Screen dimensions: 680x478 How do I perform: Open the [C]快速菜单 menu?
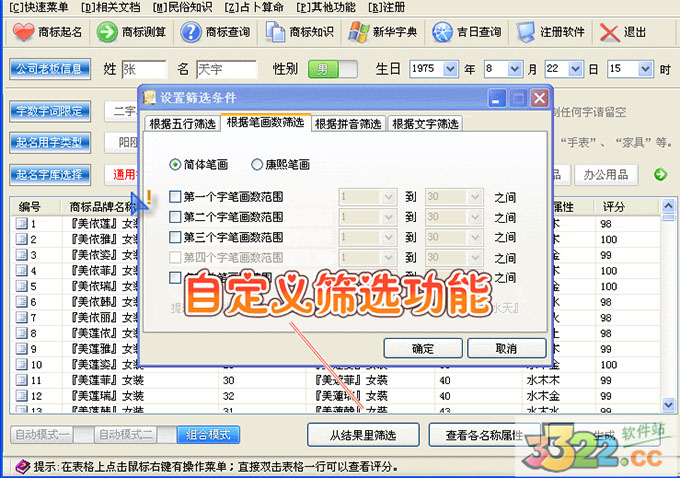point(39,7)
